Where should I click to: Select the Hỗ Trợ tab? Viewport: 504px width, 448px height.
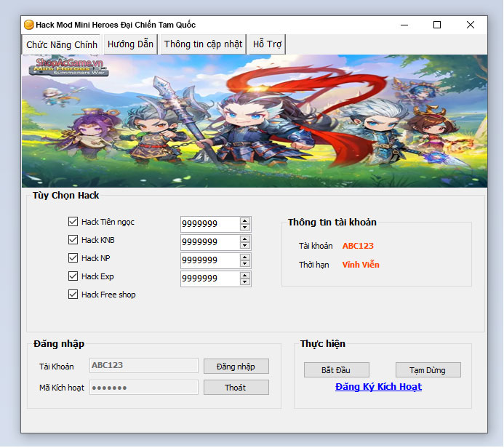pyautogui.click(x=267, y=44)
